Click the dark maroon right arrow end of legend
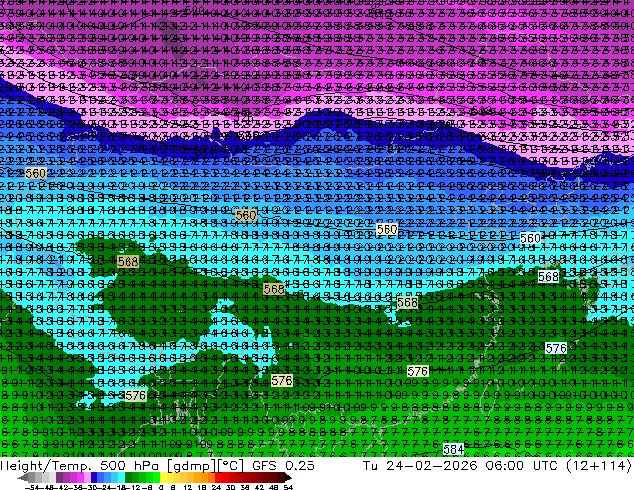634x490 pixels. 288,478
